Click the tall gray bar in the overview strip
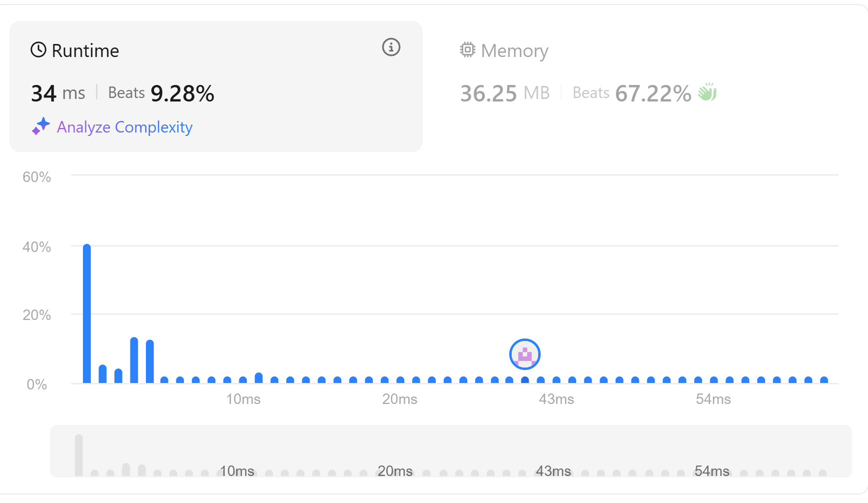Screen dimensions: 868x503 coord(79,455)
